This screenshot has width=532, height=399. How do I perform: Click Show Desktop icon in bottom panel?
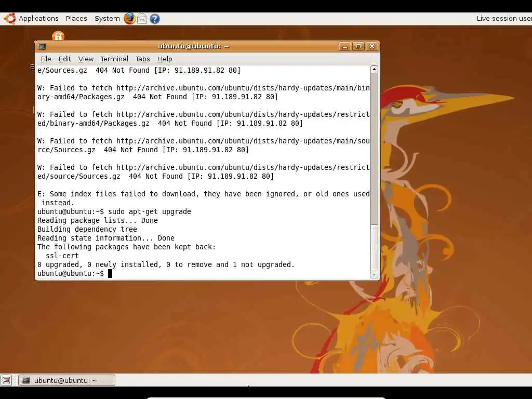tap(6, 380)
